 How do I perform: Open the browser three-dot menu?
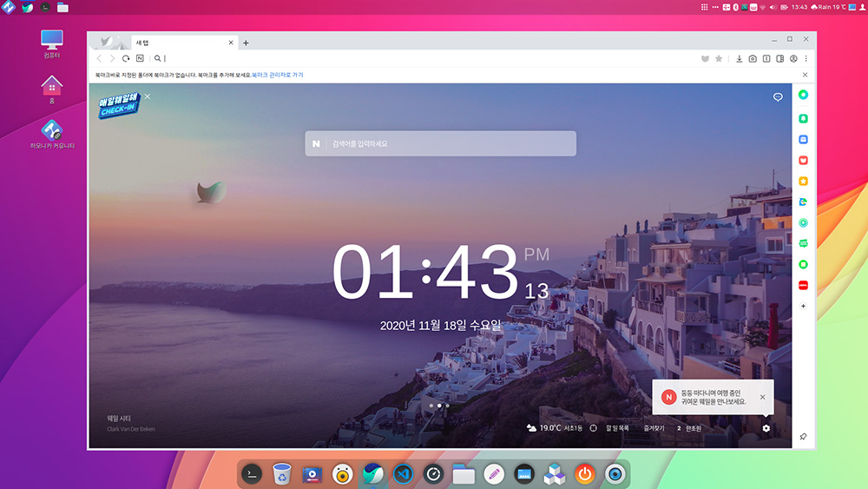coord(806,59)
